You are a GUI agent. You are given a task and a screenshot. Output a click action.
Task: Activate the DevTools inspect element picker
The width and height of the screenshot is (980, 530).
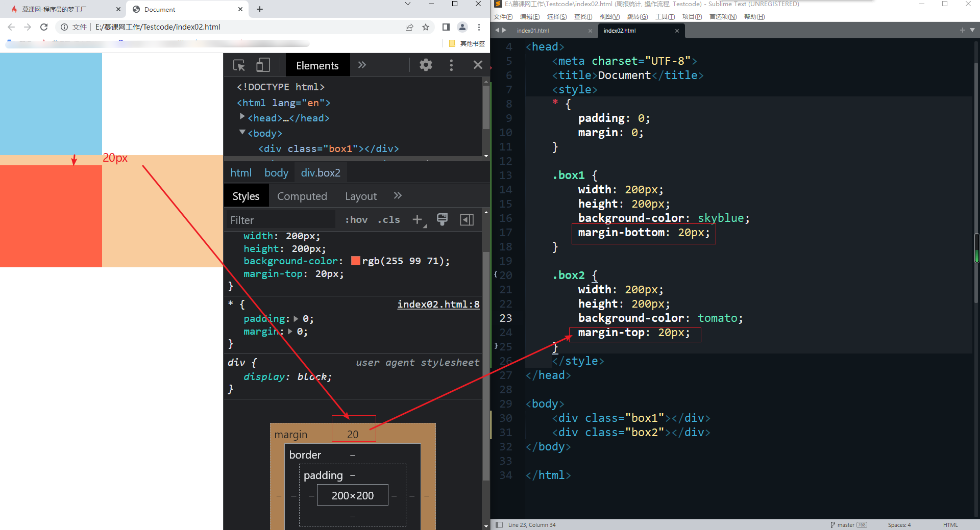[x=239, y=65]
